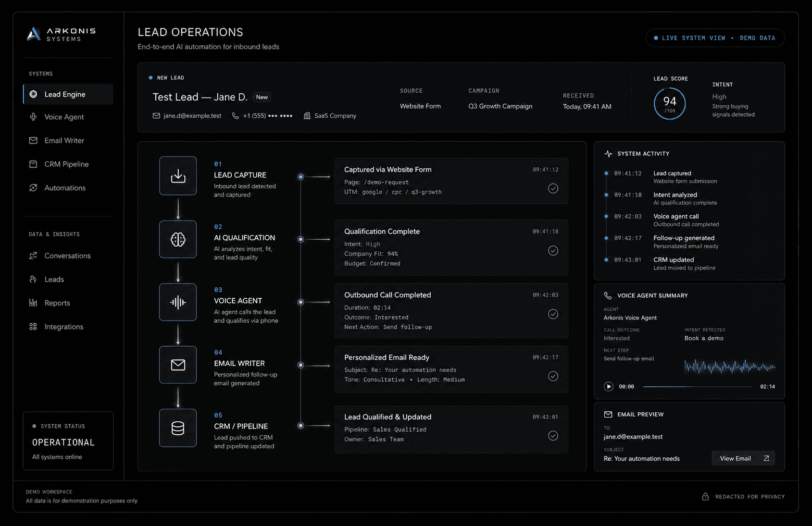This screenshot has height=526, width=812.
Task: Click the Re: Your automation needs subject in Email Preview
Action: coord(642,459)
